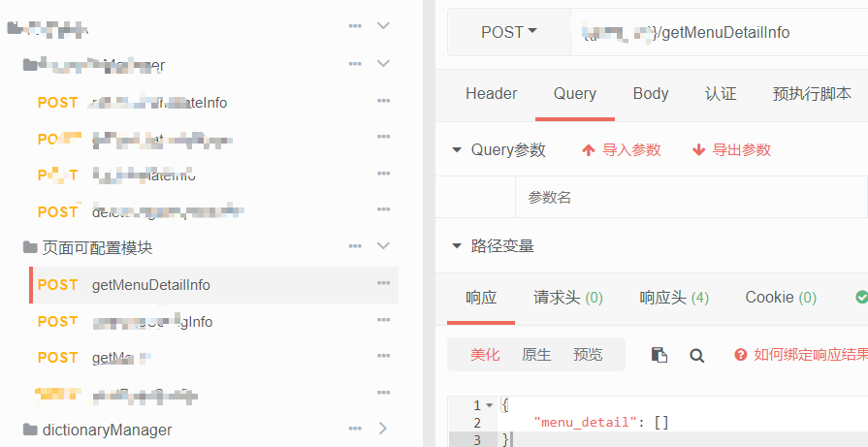Open more options for the getMa request row
868x447 pixels.
(x=383, y=357)
